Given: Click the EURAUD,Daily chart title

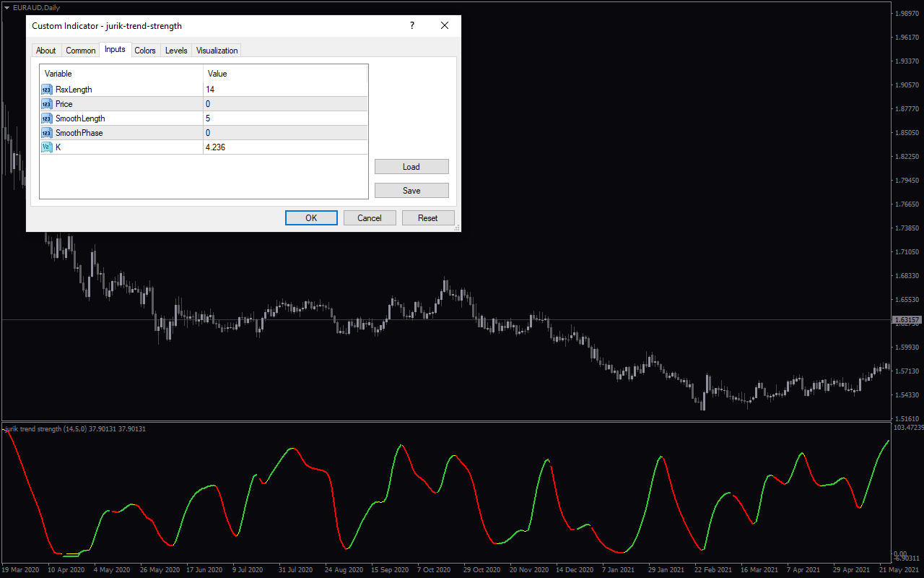Looking at the screenshot, I should 37,7.
